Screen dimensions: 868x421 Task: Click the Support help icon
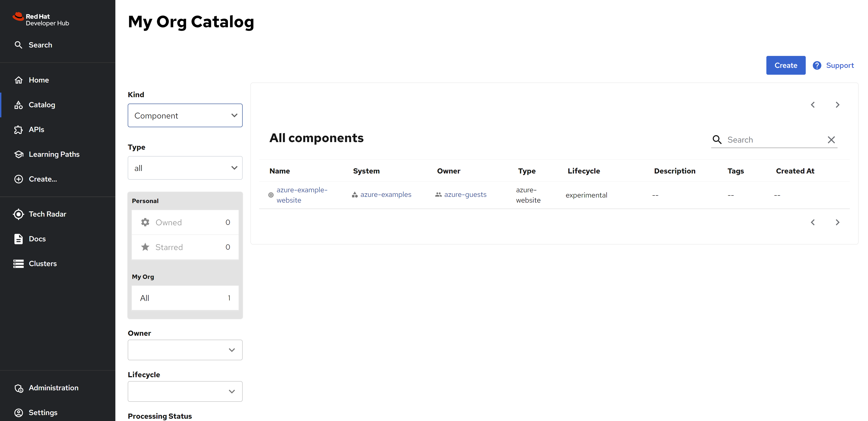click(816, 66)
